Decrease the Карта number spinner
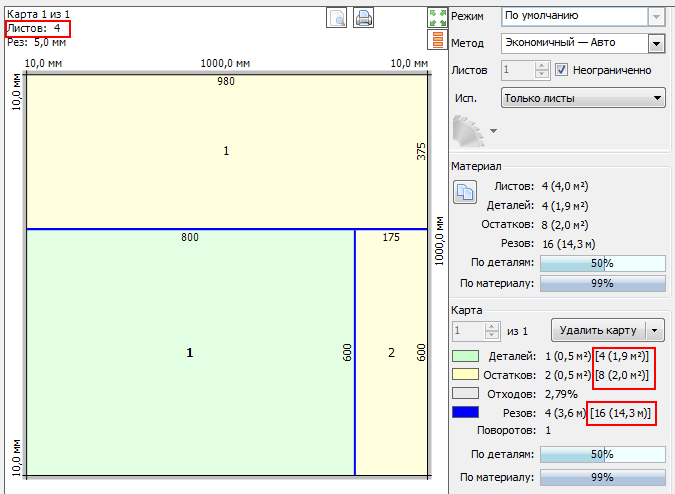675x494 pixels. [x=492, y=335]
